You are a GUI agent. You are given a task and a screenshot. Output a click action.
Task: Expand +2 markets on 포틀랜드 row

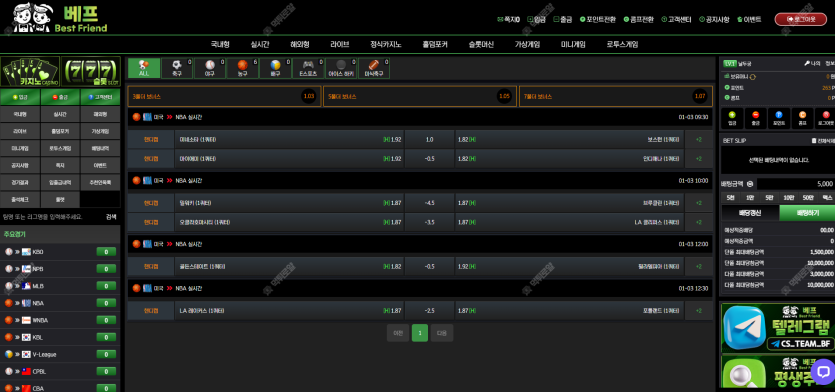tap(699, 311)
